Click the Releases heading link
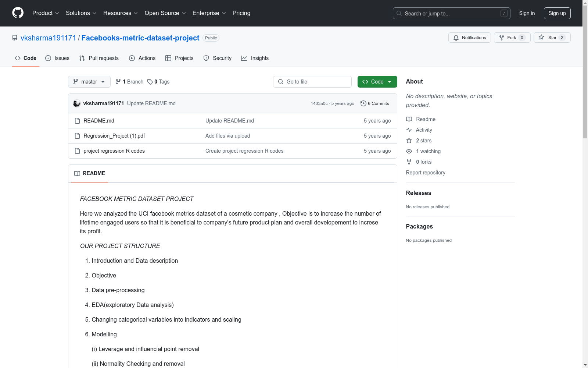 pyautogui.click(x=419, y=193)
